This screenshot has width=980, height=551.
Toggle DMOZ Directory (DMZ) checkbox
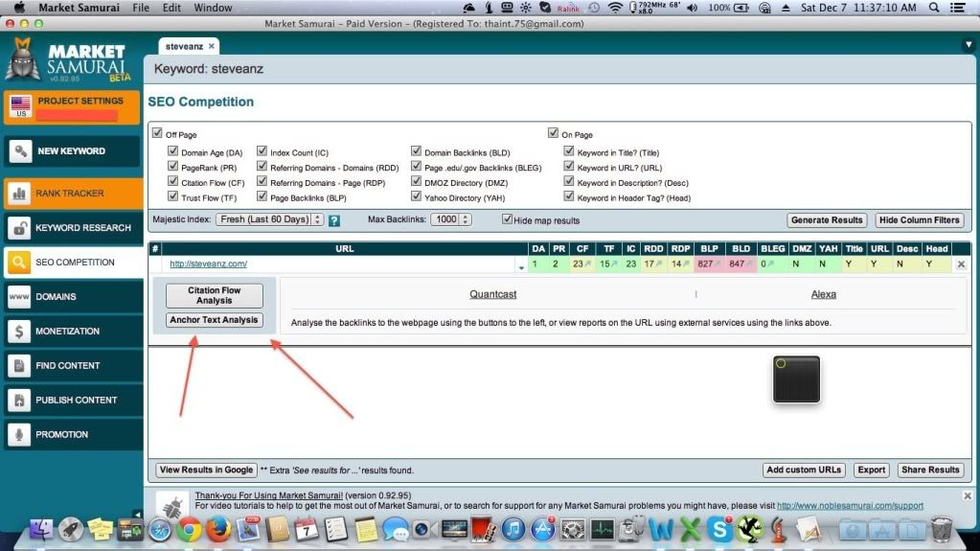pos(417,181)
